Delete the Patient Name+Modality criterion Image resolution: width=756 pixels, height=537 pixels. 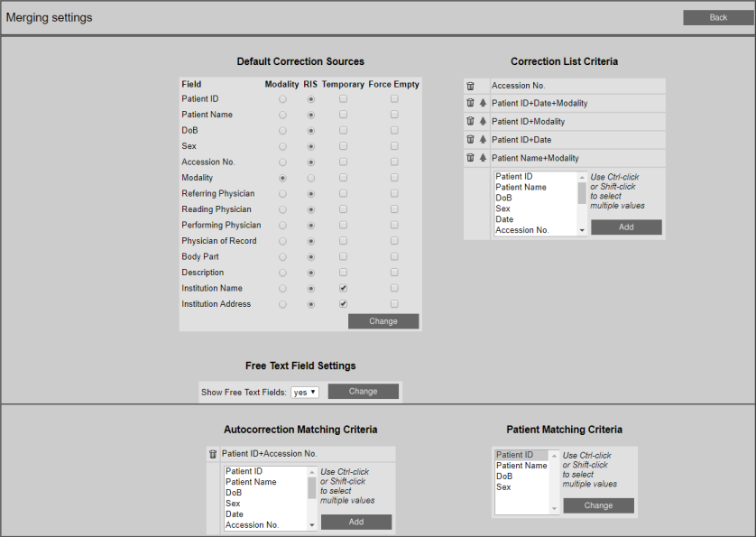tap(470, 158)
